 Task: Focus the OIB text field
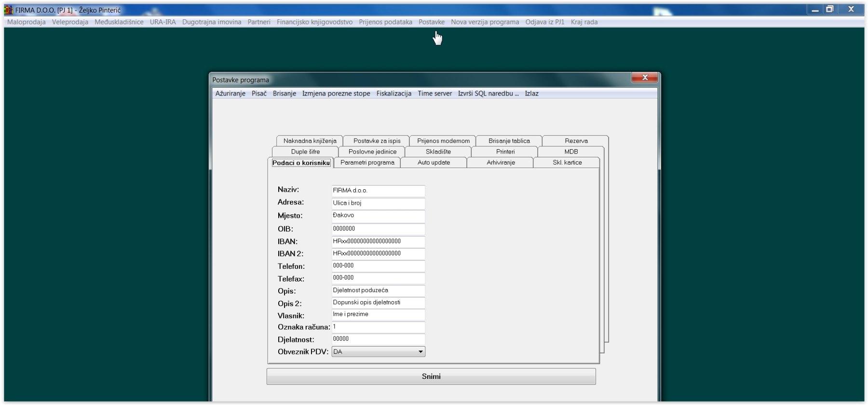click(378, 229)
